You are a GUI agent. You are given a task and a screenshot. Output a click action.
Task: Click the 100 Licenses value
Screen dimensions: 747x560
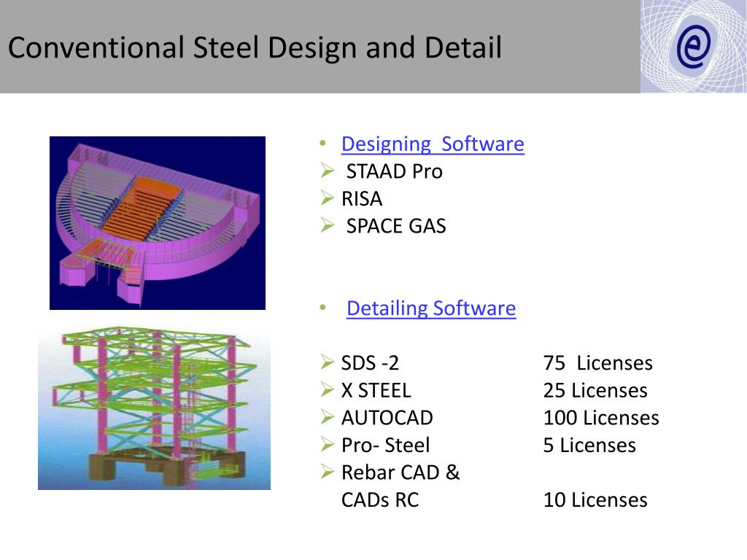click(601, 418)
